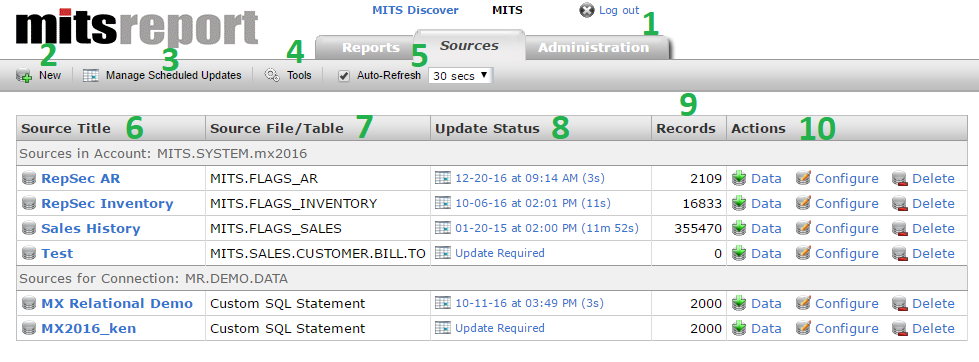Open the Sales History source link

(91, 228)
